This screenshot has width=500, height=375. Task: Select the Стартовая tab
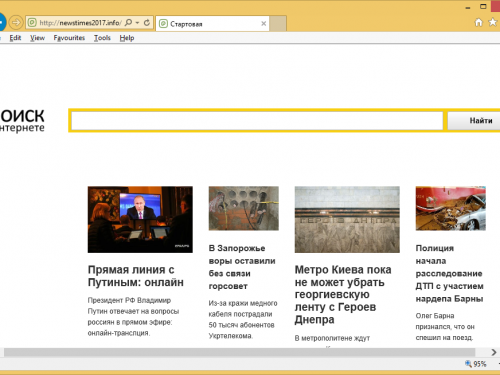coord(212,24)
